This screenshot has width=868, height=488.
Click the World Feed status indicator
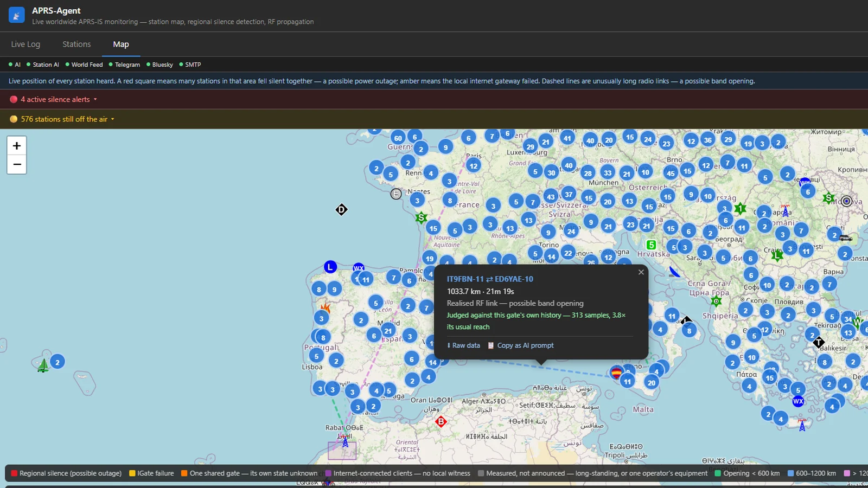tap(84, 65)
